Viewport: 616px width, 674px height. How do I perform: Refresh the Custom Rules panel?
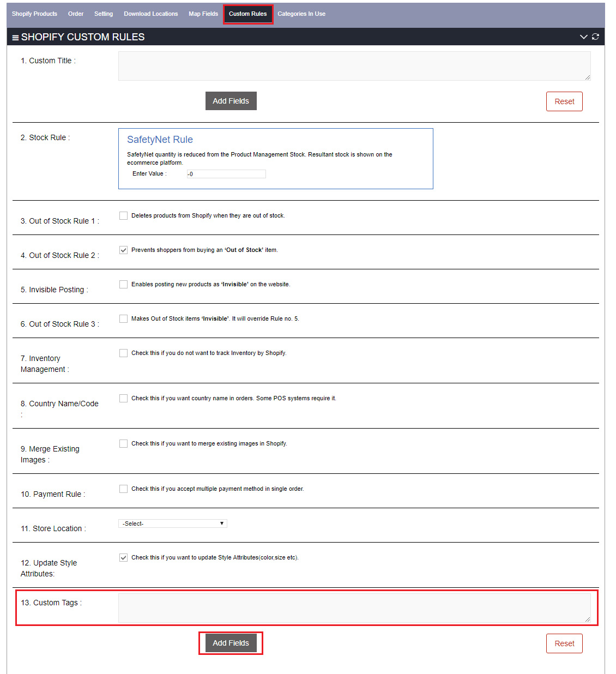point(595,37)
